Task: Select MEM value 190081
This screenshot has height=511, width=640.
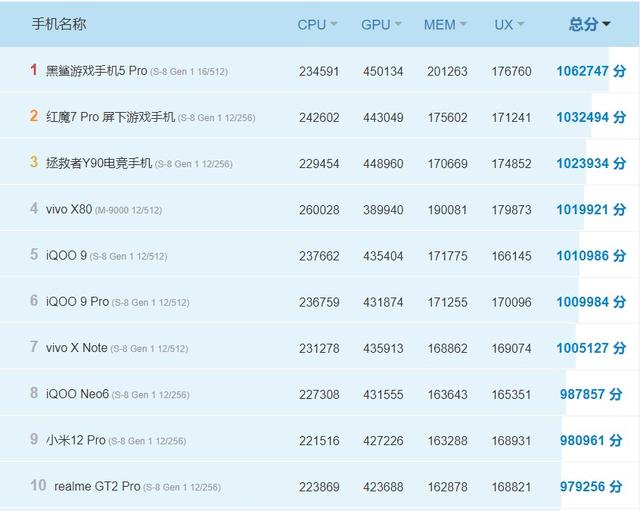Action: point(447,210)
